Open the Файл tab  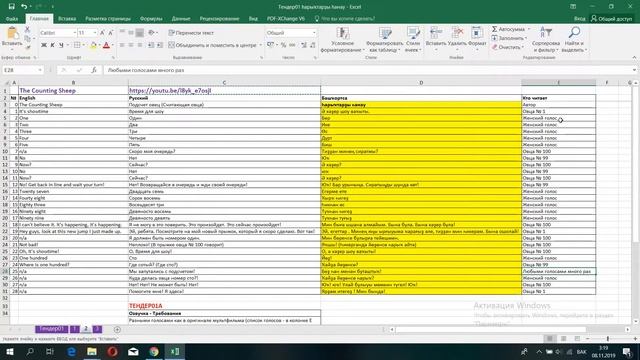pos(12,19)
